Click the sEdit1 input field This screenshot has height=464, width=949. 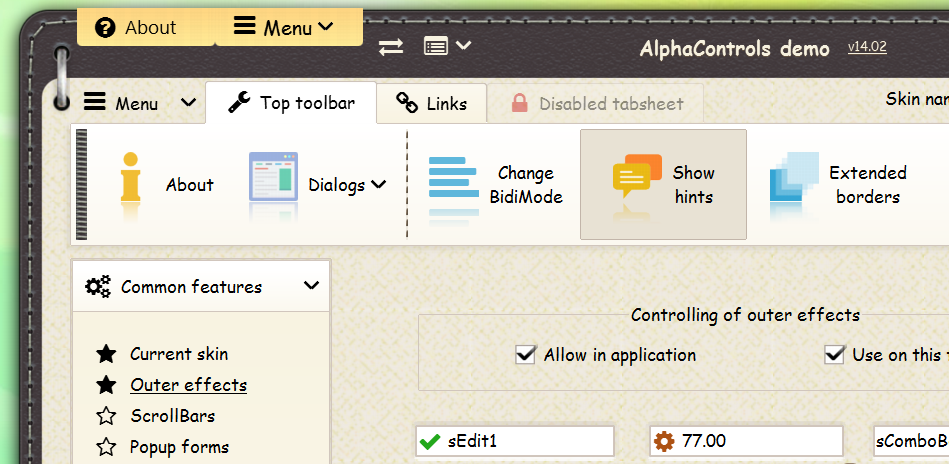514,441
